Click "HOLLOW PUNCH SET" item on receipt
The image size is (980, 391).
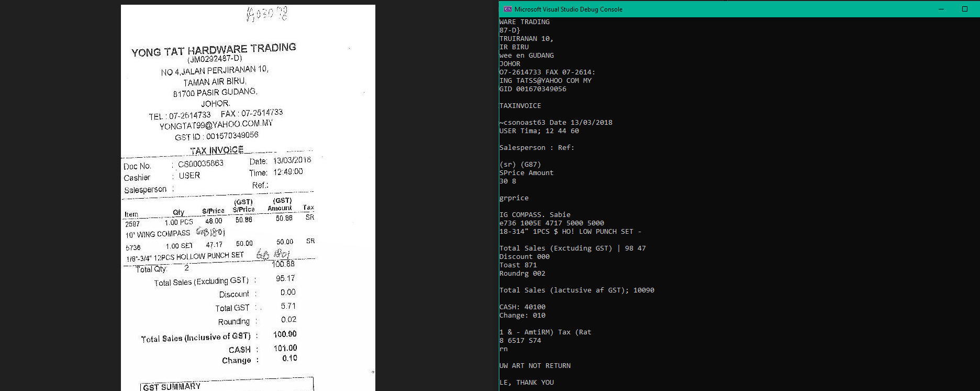click(x=210, y=256)
